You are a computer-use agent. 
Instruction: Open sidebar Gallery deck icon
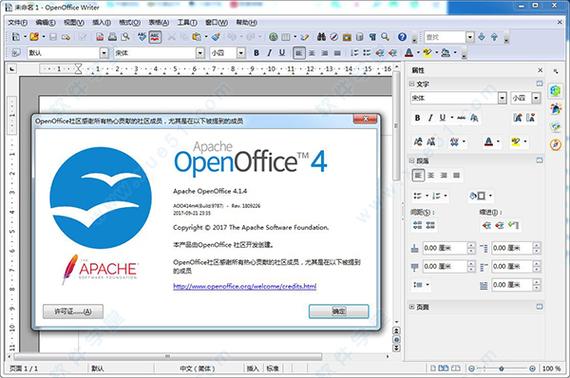point(555,126)
